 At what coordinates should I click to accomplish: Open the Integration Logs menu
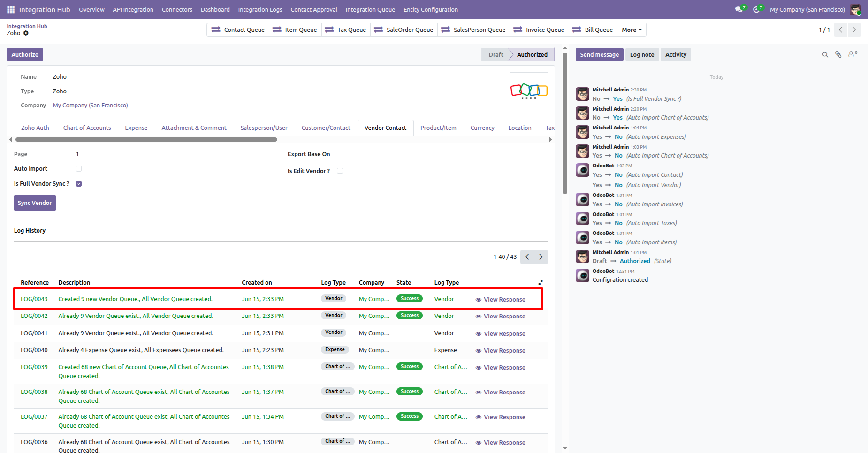[260, 9]
